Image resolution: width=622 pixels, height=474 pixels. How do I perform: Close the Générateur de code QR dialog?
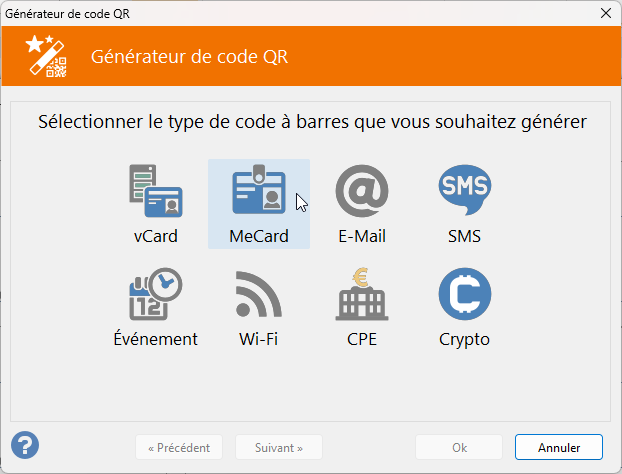(x=605, y=13)
